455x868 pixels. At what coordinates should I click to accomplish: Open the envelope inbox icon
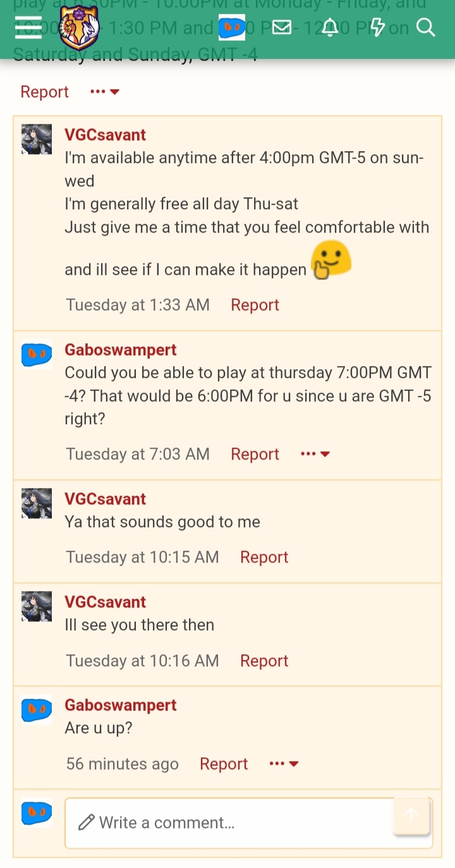tap(282, 28)
